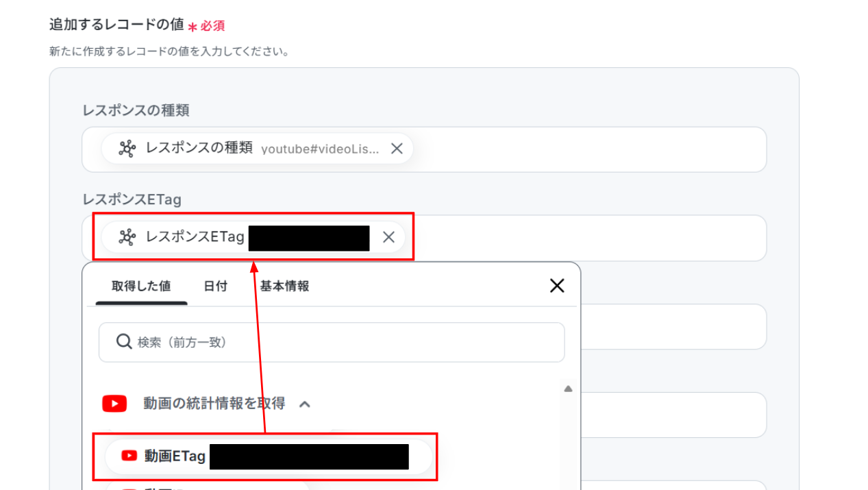Select the 動画の統計情報を取得 header
The image size is (868, 490).
(x=214, y=404)
